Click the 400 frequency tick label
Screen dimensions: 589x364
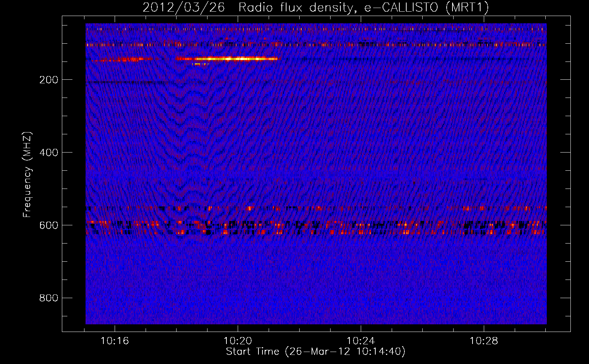(49, 153)
